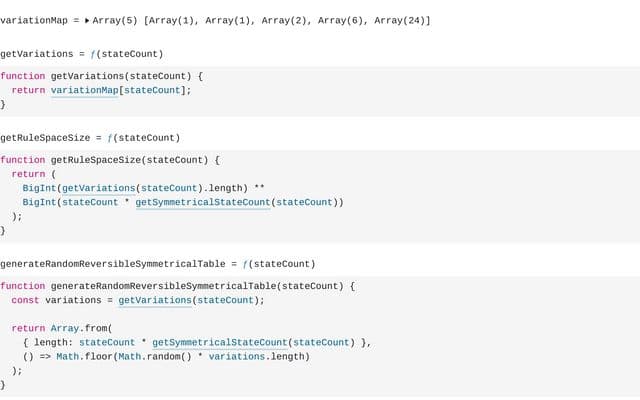
Task: Follow getSymmetricalStateCount reference in the BigInt line
Action: point(203,202)
